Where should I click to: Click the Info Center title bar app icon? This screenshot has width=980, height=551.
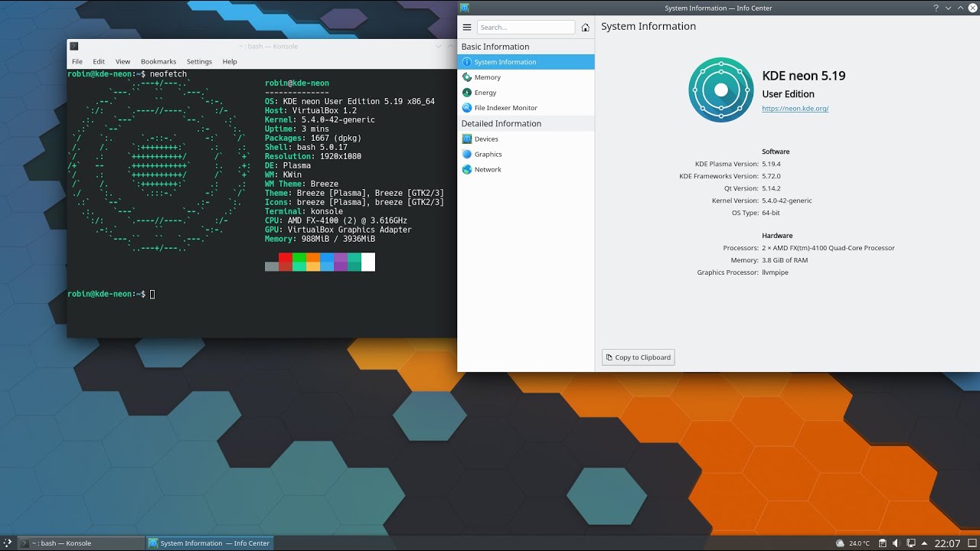pyautogui.click(x=464, y=8)
